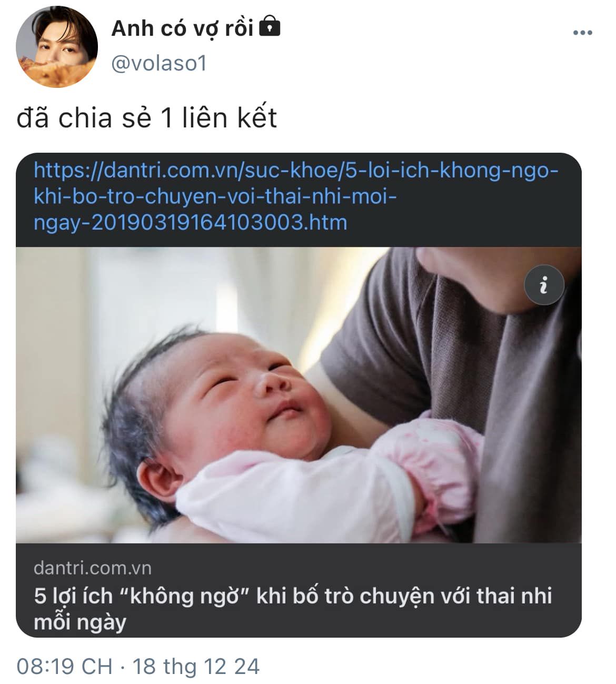Click the words "mỗi ngày" in the headline
Viewport: 616px width, 684px height.
[x=80, y=622]
